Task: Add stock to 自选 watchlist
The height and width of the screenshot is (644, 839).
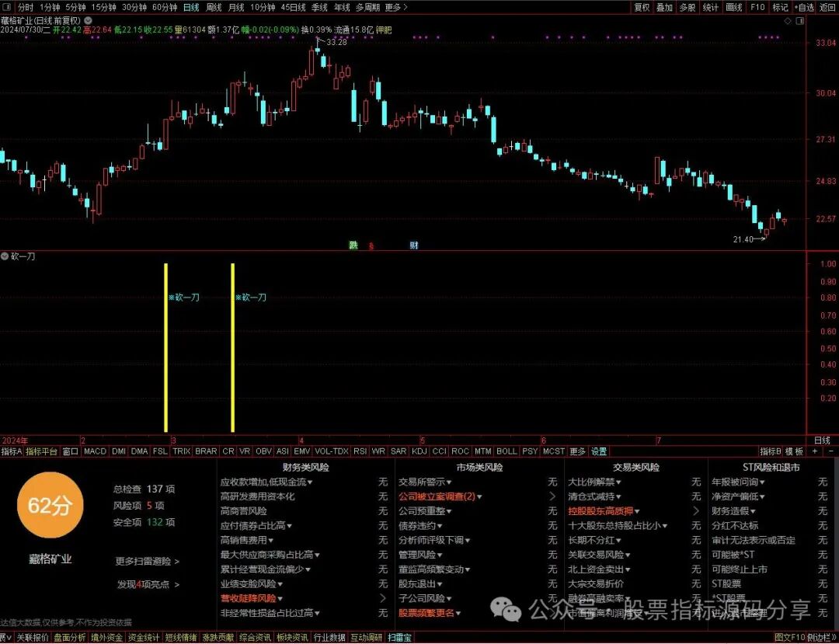Action: pos(804,8)
